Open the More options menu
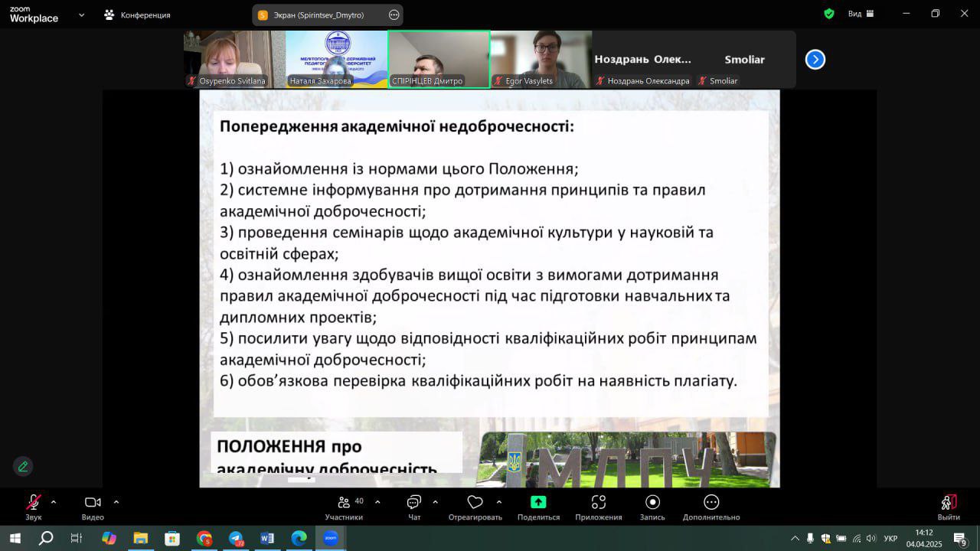This screenshot has height=551, width=980. click(x=711, y=507)
